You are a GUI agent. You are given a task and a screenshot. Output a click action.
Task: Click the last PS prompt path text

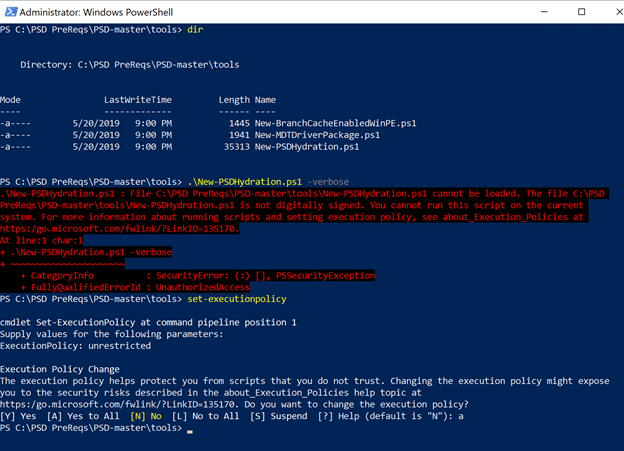[91, 428]
